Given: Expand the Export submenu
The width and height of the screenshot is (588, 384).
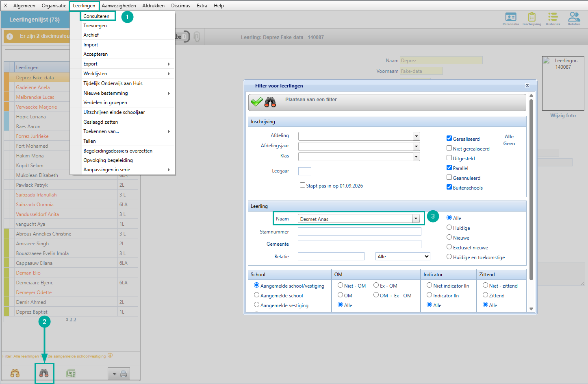Looking at the screenshot, I should click(x=122, y=64).
